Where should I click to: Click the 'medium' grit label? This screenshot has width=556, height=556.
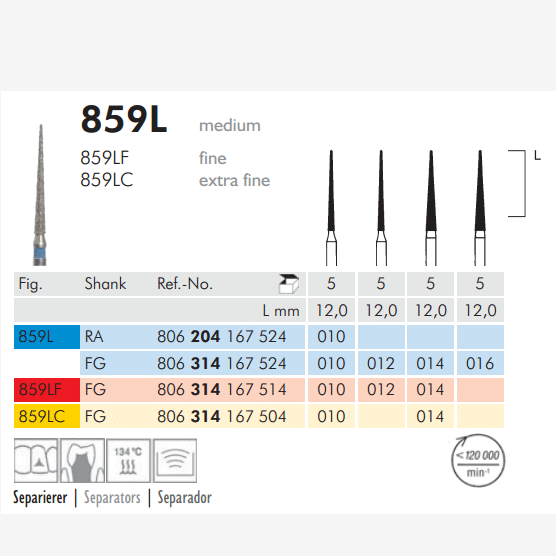pyautogui.click(x=230, y=126)
